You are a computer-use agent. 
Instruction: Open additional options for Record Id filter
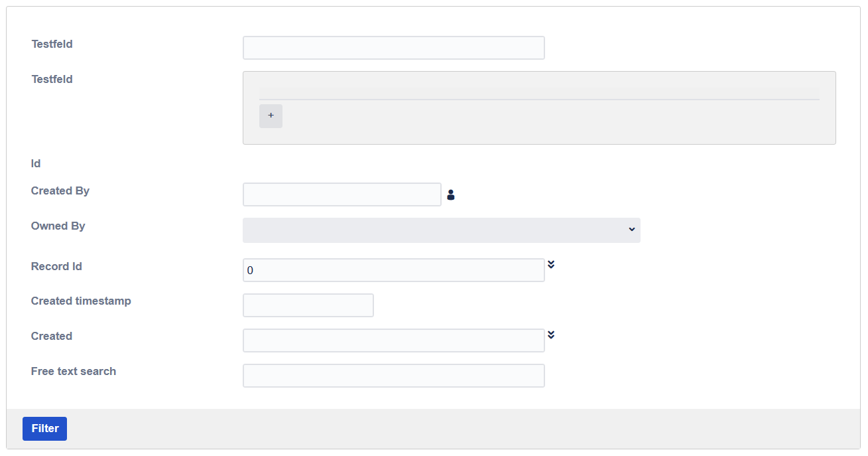551,264
